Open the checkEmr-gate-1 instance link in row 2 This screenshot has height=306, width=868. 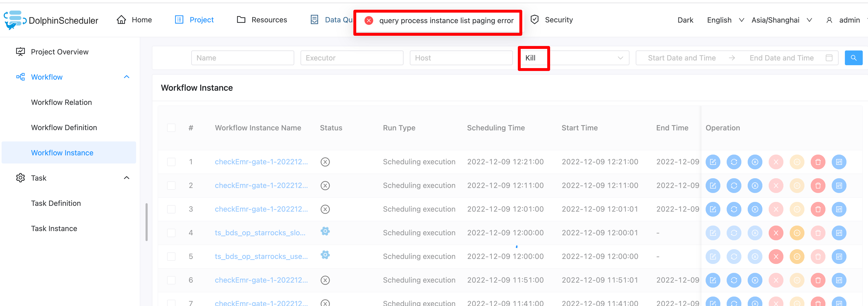click(x=261, y=185)
